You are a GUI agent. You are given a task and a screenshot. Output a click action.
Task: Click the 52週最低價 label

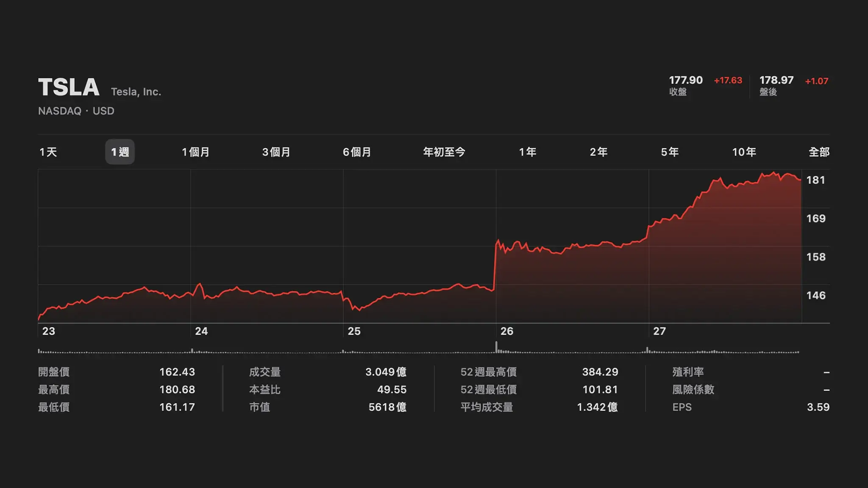coord(489,390)
